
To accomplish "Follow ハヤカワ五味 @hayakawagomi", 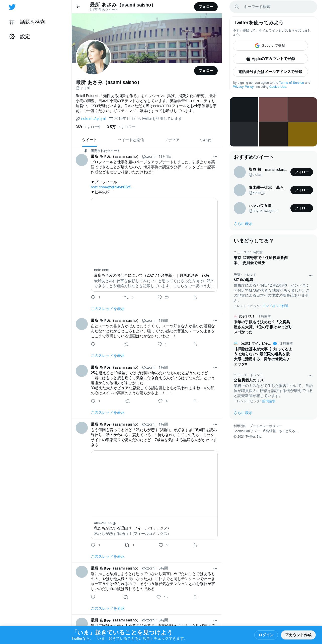I will 302,208.
